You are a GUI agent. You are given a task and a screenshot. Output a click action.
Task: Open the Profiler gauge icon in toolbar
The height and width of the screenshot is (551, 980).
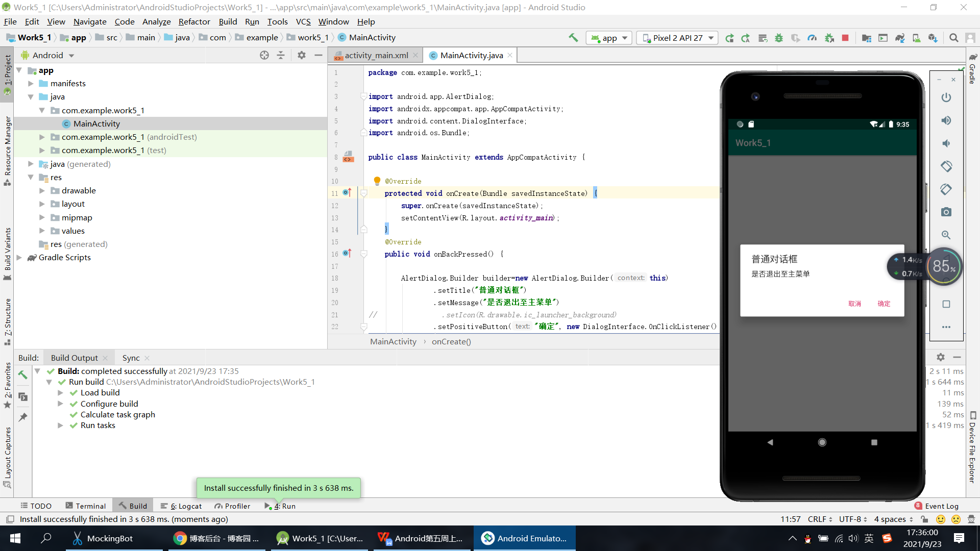point(812,38)
